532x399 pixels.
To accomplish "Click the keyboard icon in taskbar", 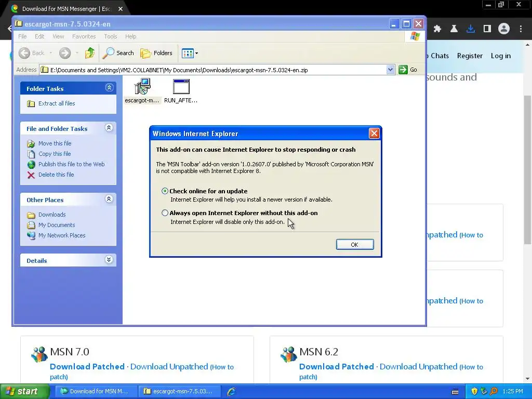I will click(x=455, y=392).
